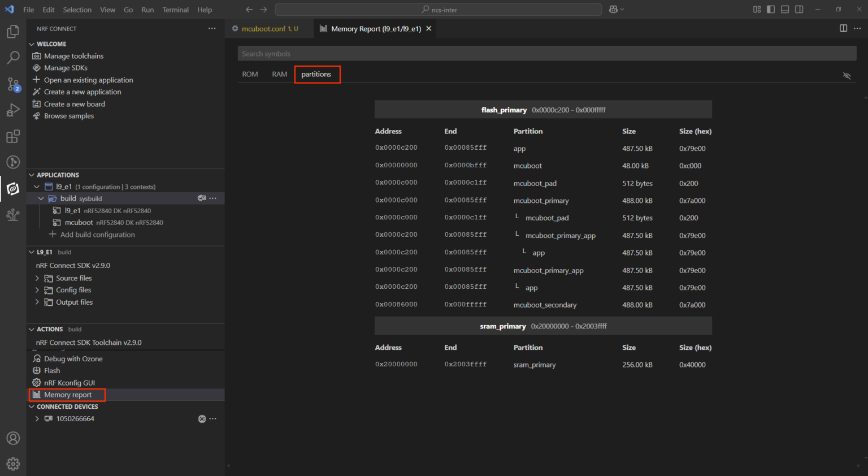Toggle the primary side bar layout button
The height and width of the screenshot is (476, 868).
click(771, 10)
